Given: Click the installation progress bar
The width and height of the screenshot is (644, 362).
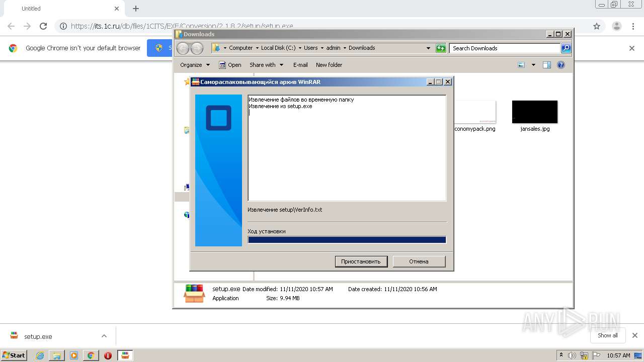Looking at the screenshot, I should 347,240.
